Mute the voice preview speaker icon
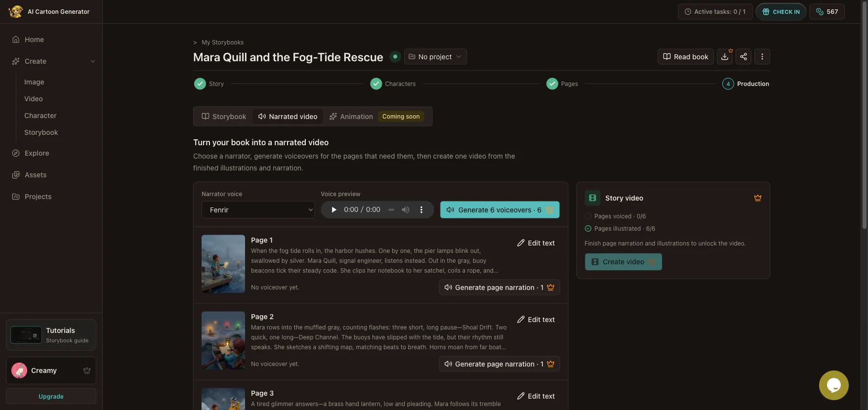This screenshot has height=410, width=868. click(406, 210)
